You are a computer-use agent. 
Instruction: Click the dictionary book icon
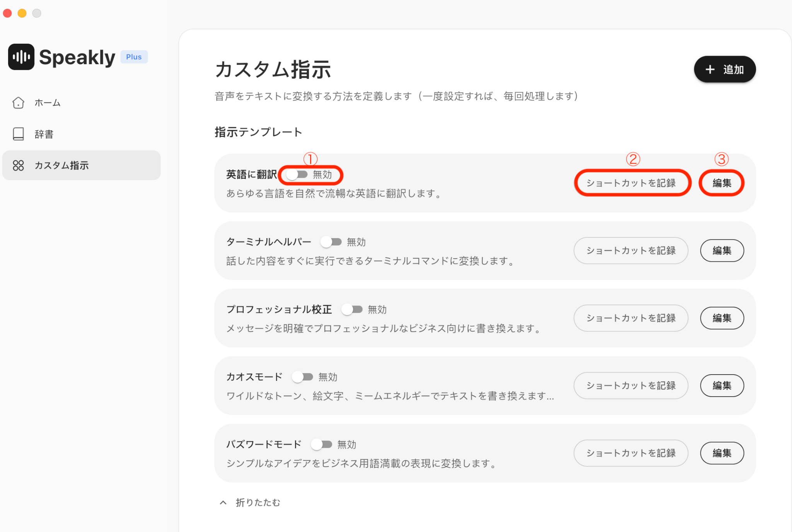[x=18, y=134]
